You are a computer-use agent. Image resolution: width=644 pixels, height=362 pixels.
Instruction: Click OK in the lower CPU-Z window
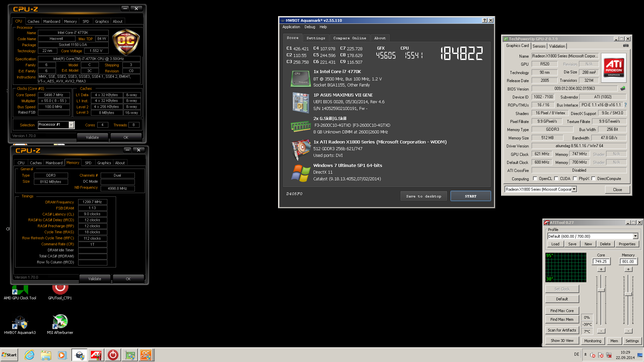pos(128,279)
